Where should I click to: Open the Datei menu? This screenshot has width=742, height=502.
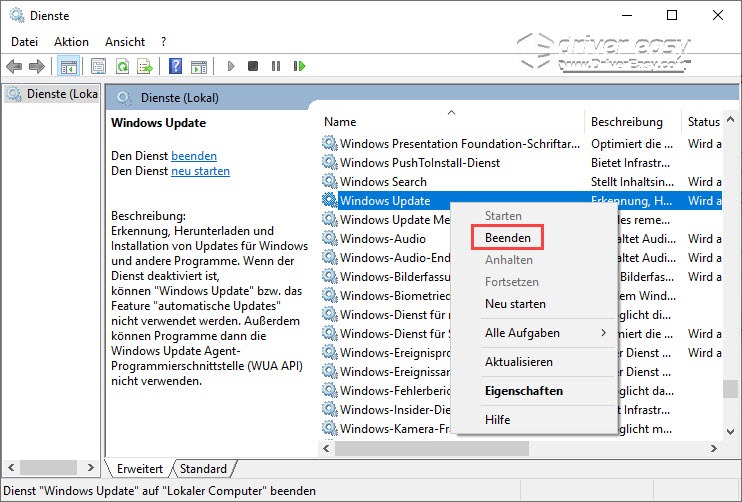[25, 42]
